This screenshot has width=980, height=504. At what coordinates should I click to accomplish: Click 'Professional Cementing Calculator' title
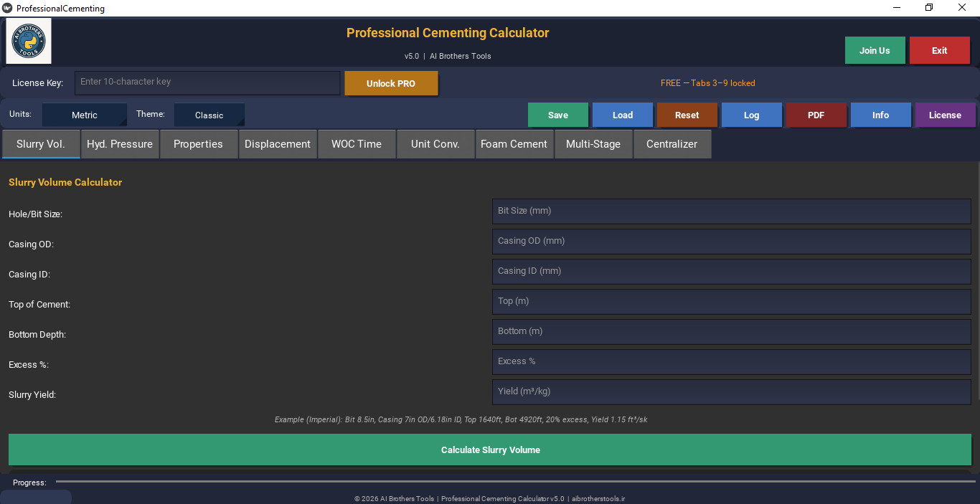tap(448, 33)
